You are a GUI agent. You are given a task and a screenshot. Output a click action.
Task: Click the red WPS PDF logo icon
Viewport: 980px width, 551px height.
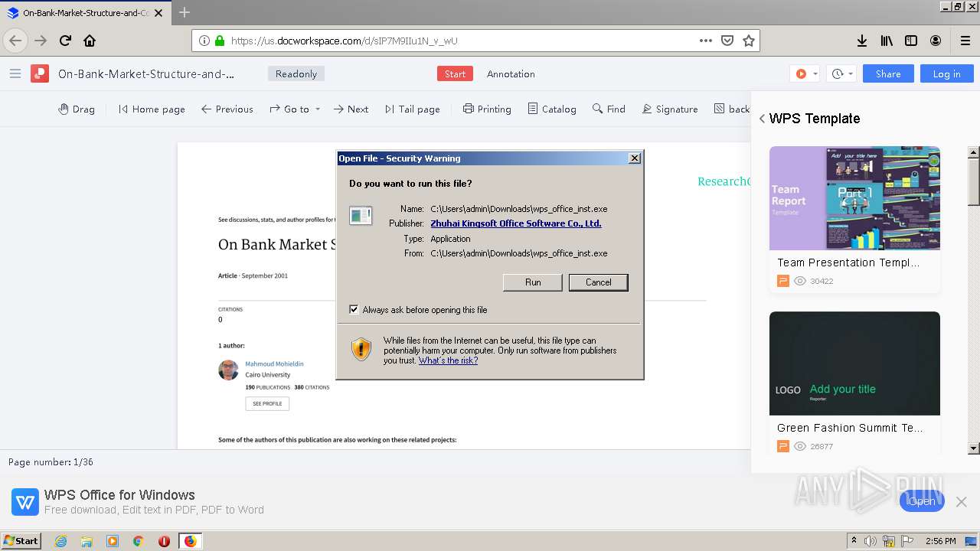(40, 73)
